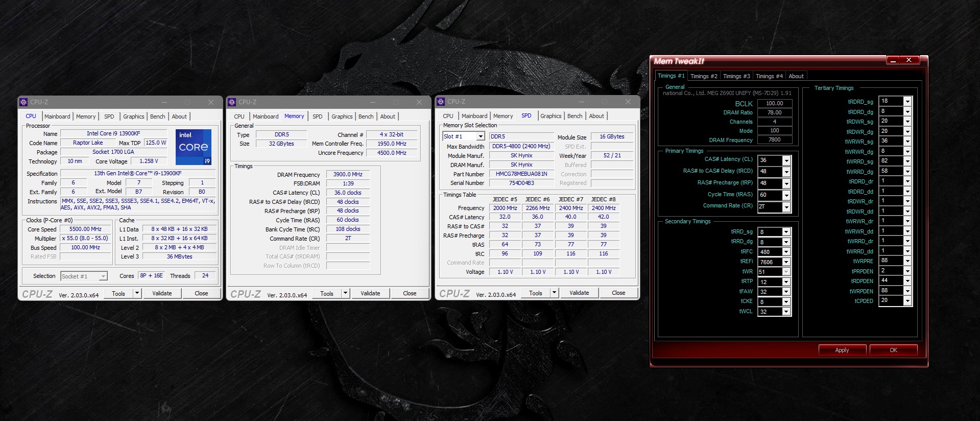Expand the tRTP secondary timing dropdown
Screen dimensions: 980x421
pos(786,282)
